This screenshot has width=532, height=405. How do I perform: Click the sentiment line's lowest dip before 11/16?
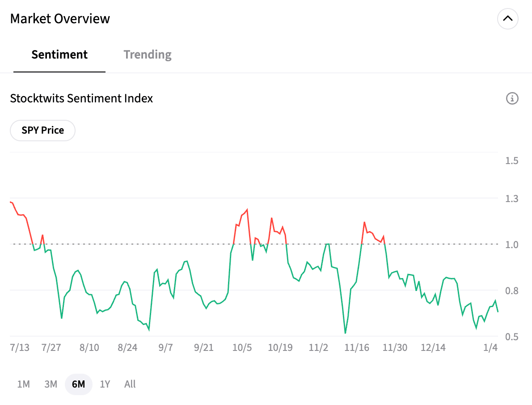point(345,333)
